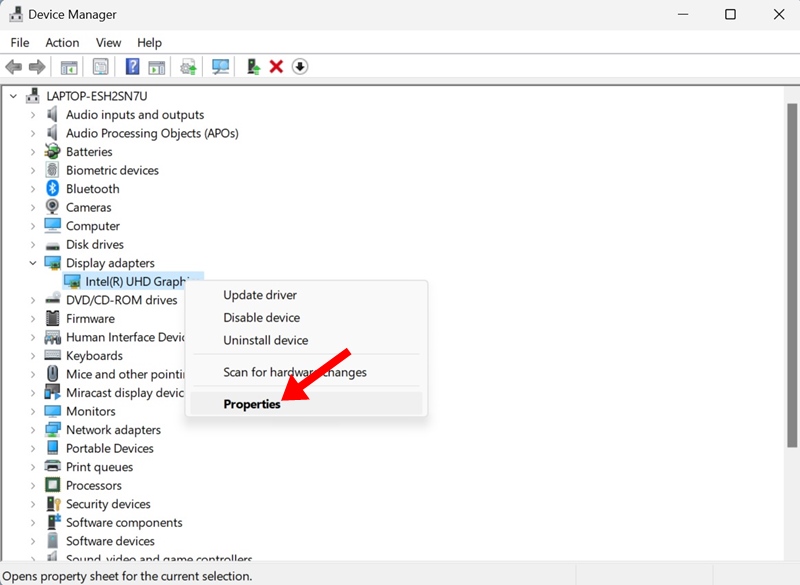Image resolution: width=800 pixels, height=585 pixels.
Task: Expand the Computer category chevron
Action: (x=33, y=226)
